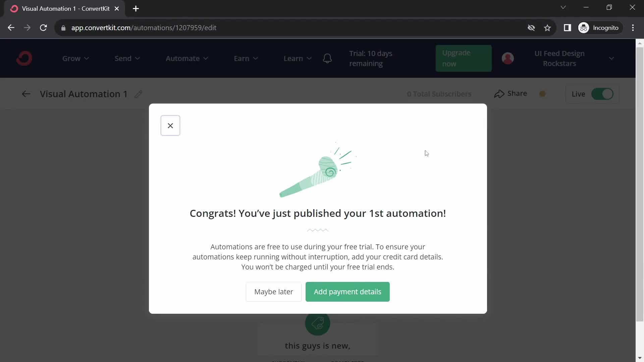644x362 pixels.
Task: Open the Automate menu
Action: [x=186, y=58]
